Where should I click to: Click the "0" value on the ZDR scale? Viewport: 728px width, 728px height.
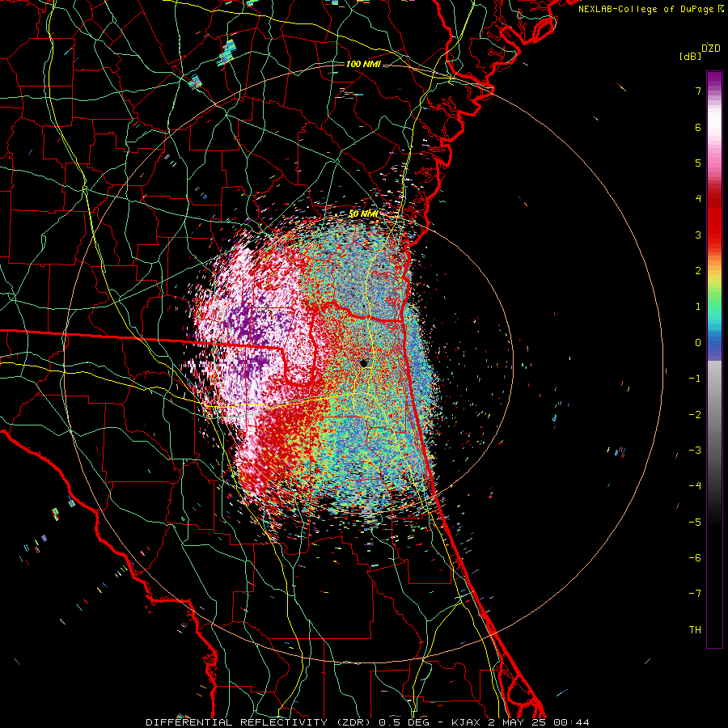[698, 343]
